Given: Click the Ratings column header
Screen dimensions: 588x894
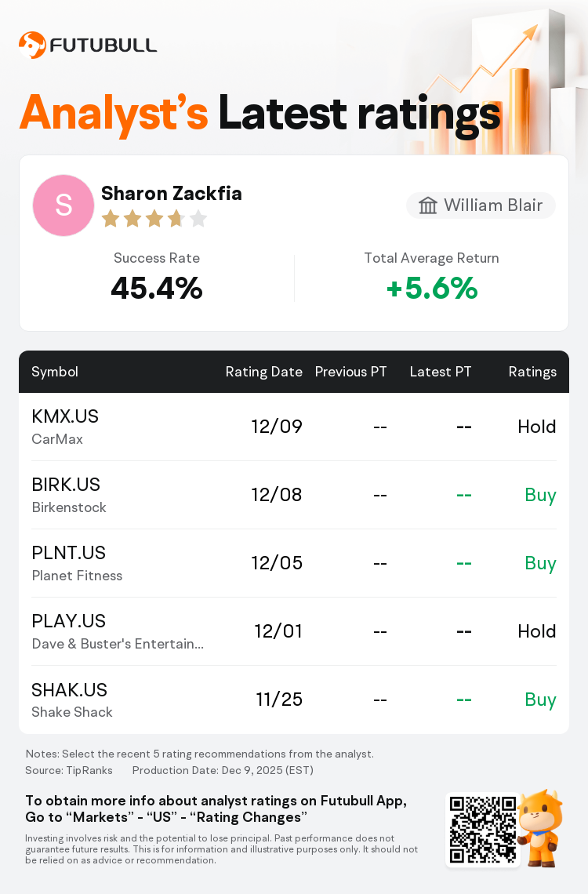Looking at the screenshot, I should point(532,372).
